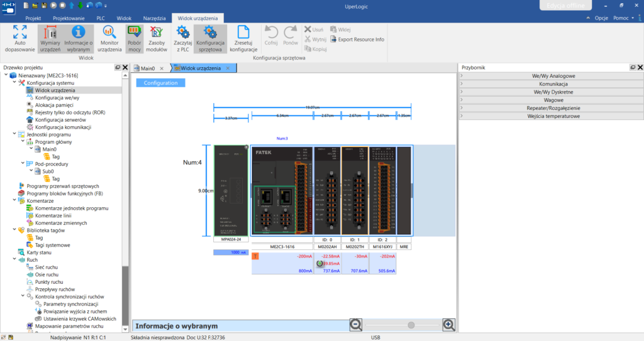Open the Opcje options

[601, 18]
